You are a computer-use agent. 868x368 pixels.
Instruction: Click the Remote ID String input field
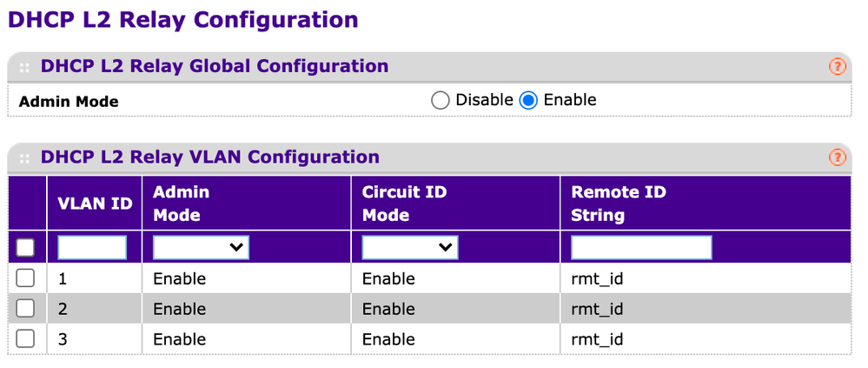coord(641,247)
